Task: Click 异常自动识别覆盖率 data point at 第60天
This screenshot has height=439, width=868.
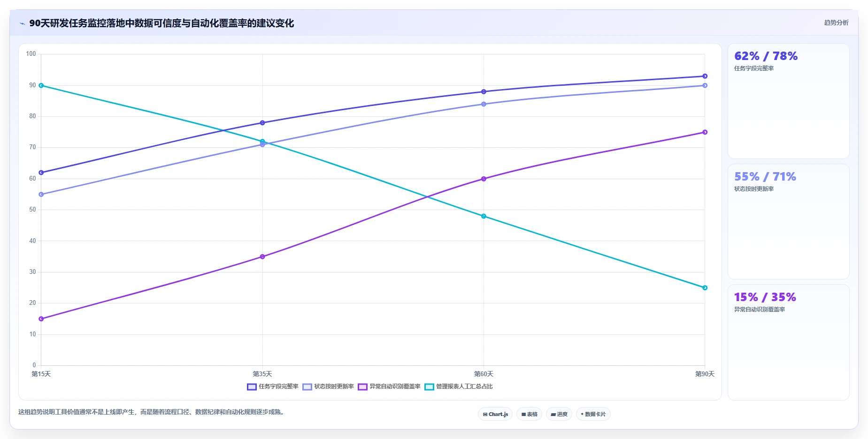Action: click(x=484, y=179)
